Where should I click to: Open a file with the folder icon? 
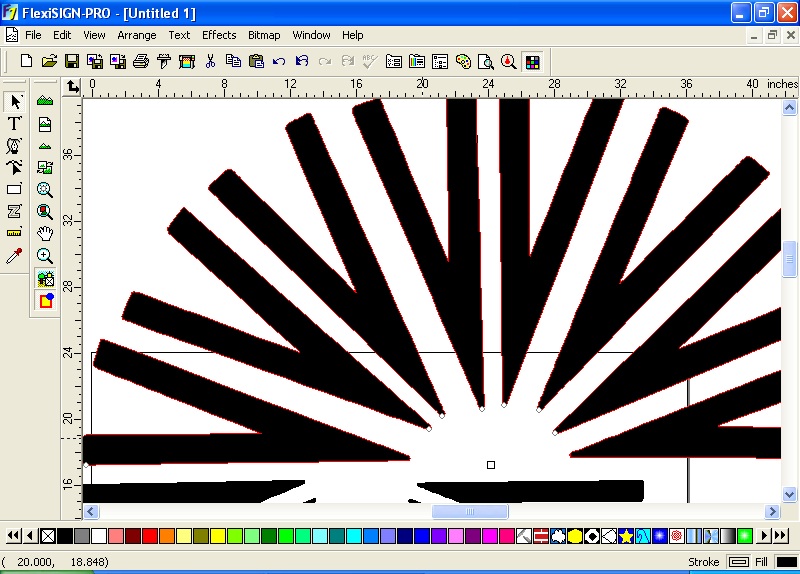[x=49, y=62]
